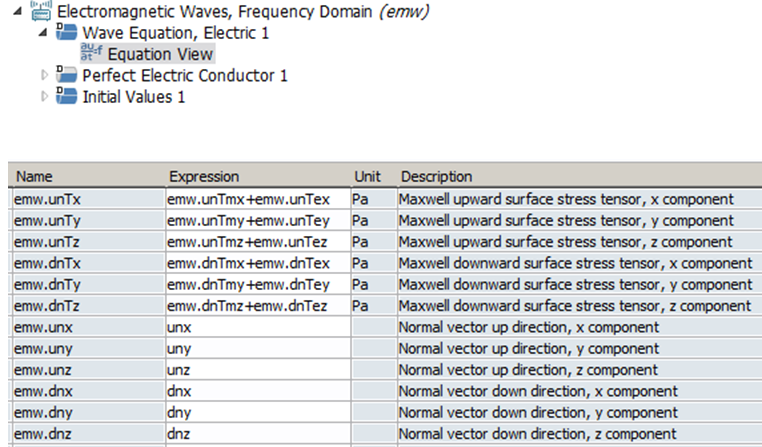Click expression emw.dnTmx+emw.dnTex cell
The height and width of the screenshot is (447, 762).
pos(255,263)
